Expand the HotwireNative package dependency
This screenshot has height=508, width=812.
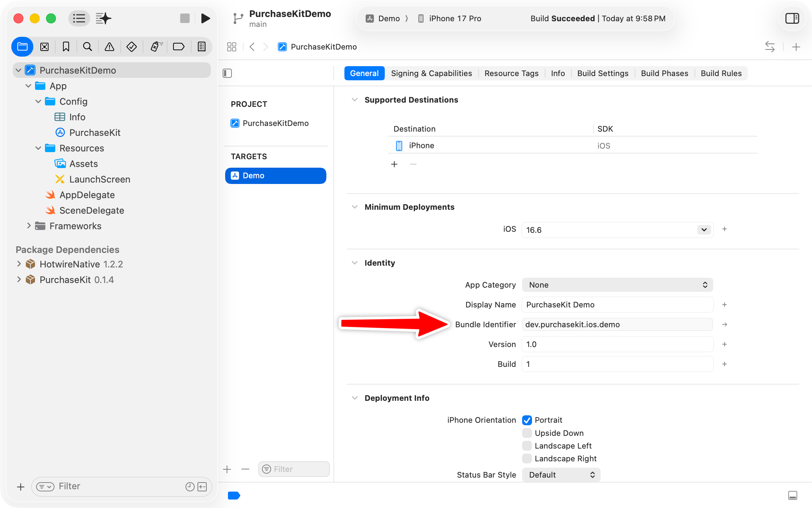point(19,264)
